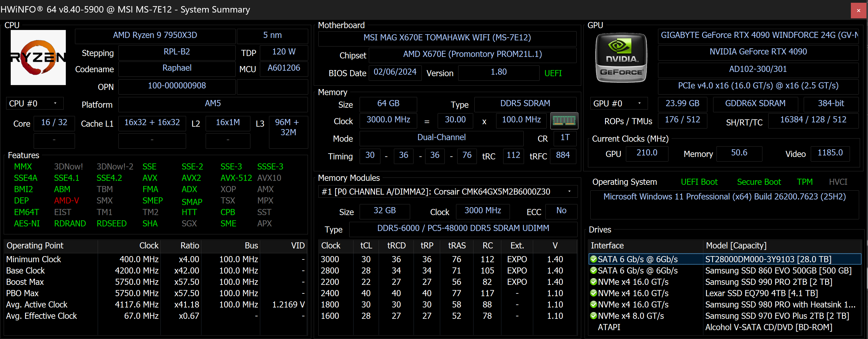Click status icon for Samsung SSD 970 EVO Plus
Viewport: 868px width, 339px height.
593,316
